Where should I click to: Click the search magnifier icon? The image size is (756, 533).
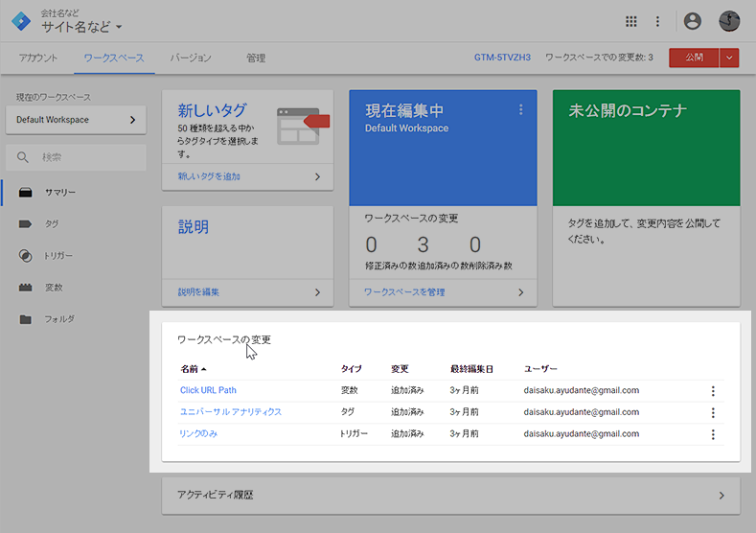(x=23, y=157)
